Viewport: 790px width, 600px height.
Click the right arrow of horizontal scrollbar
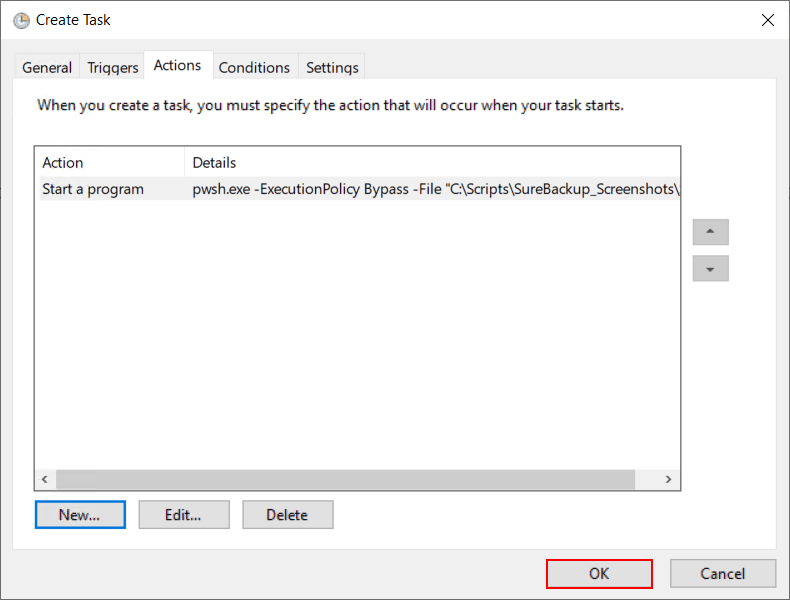pyautogui.click(x=669, y=480)
